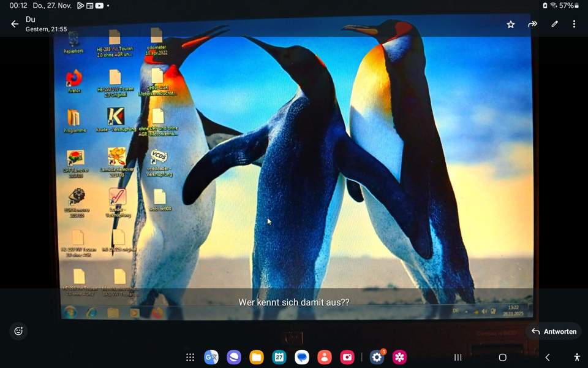Star this photo as a favorite

(511, 24)
